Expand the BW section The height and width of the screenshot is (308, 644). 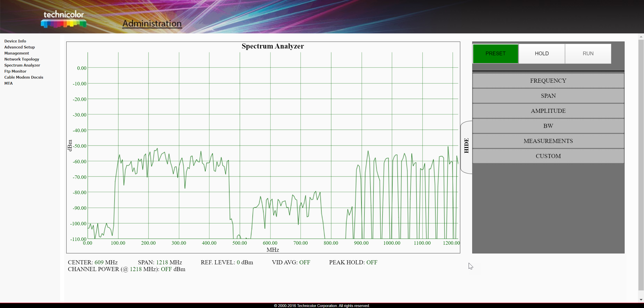click(548, 126)
